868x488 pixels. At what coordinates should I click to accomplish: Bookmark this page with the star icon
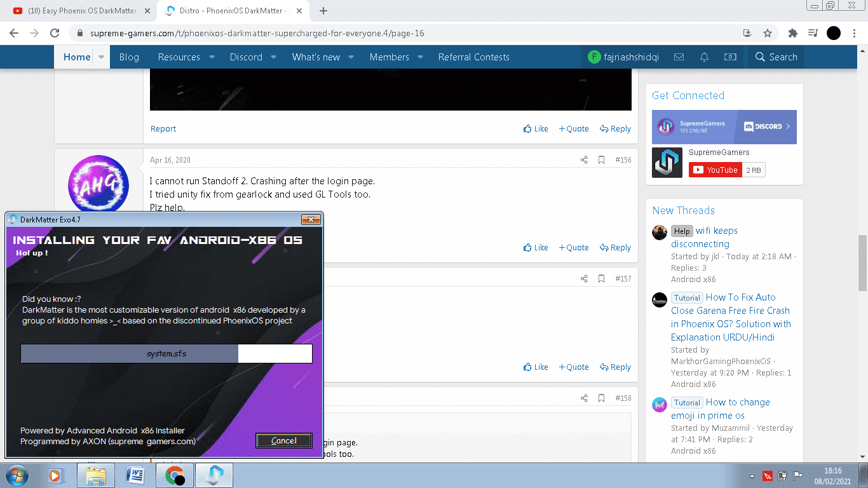[768, 33]
